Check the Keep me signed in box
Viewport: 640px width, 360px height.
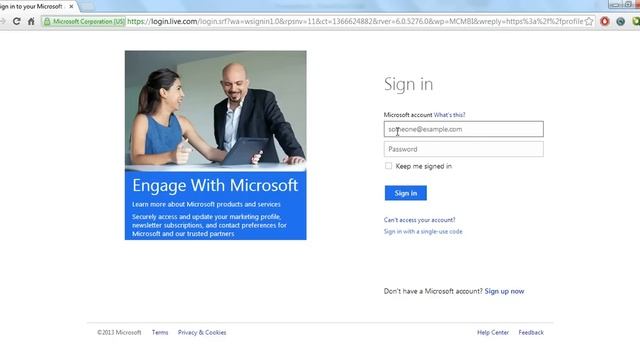(x=388, y=166)
